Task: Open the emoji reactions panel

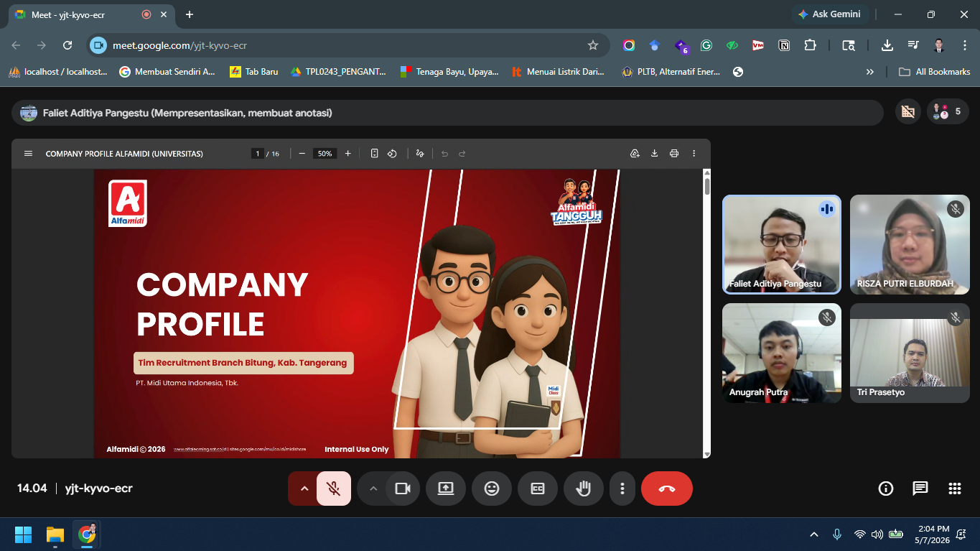Action: coord(492,489)
